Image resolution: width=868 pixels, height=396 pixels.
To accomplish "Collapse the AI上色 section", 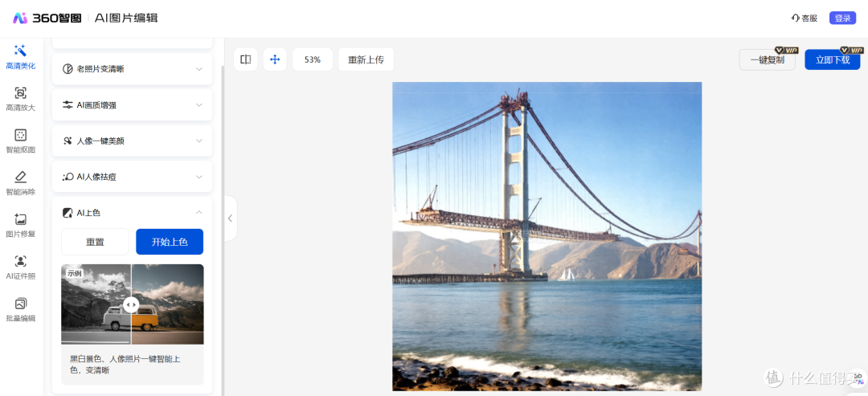I will point(199,212).
